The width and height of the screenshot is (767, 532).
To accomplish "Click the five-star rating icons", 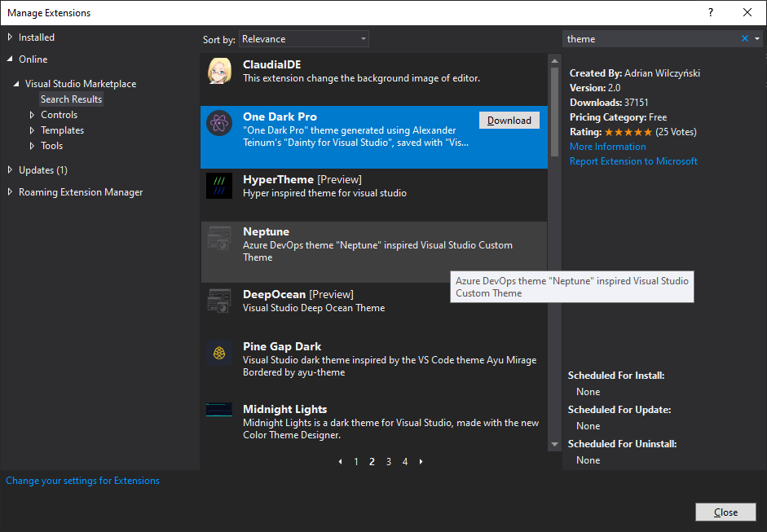I will (628, 132).
